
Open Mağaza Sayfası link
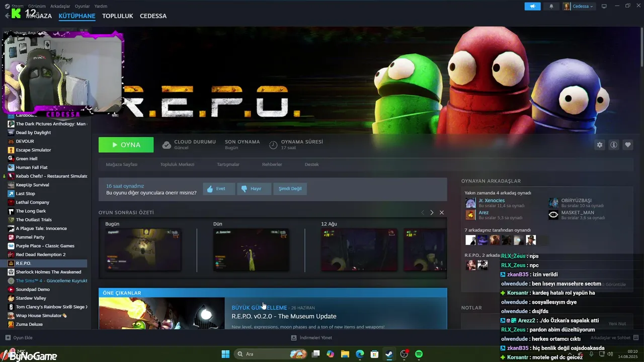click(x=121, y=164)
